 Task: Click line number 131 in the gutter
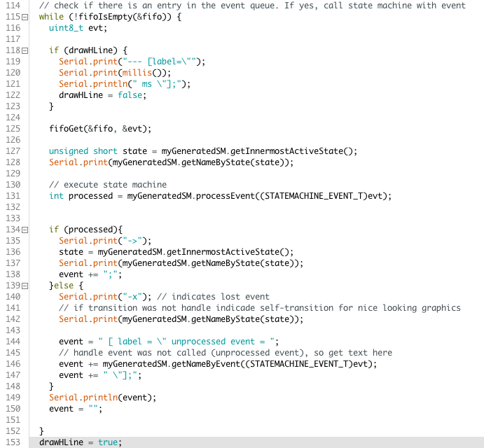pos(11,196)
